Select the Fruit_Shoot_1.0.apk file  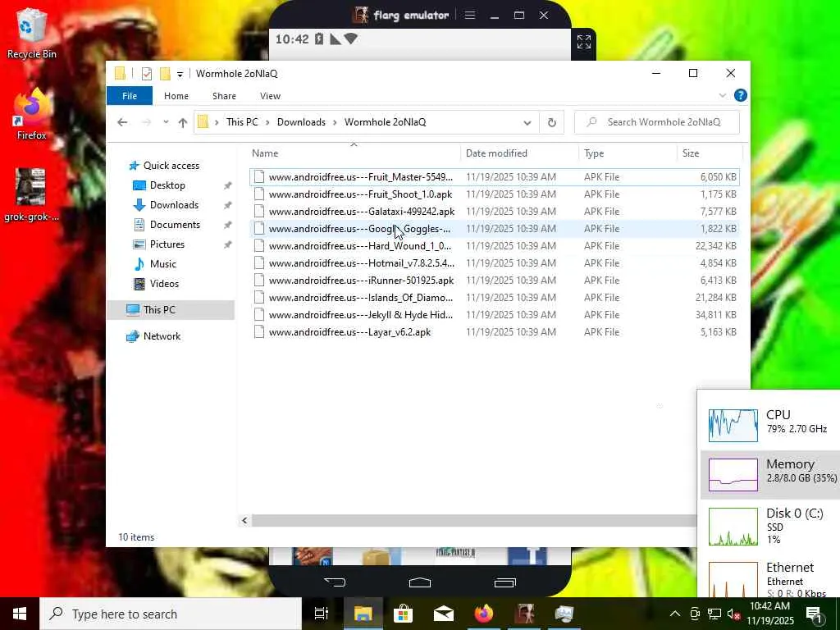click(494, 194)
